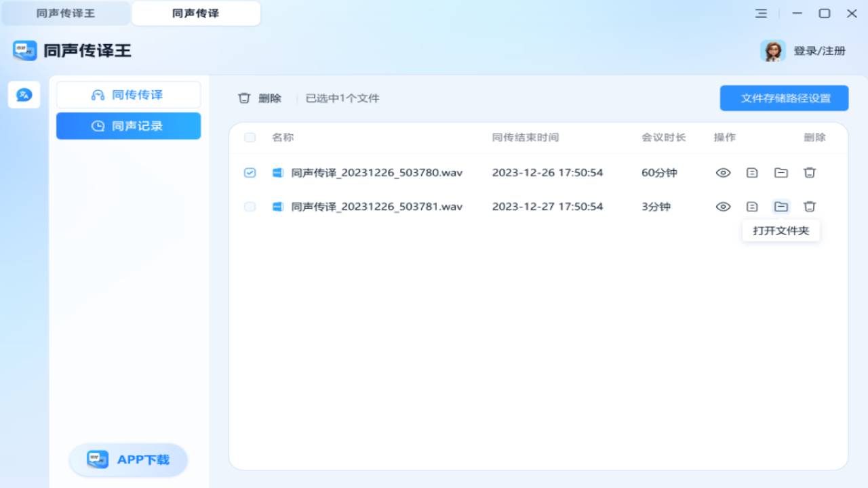Preview the first recording with eye icon
Screen dimensions: 868x488
723,173
